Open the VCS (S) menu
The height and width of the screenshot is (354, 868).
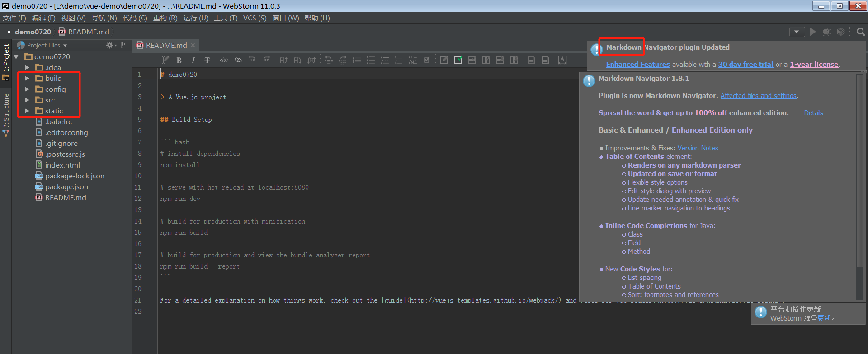[255, 18]
